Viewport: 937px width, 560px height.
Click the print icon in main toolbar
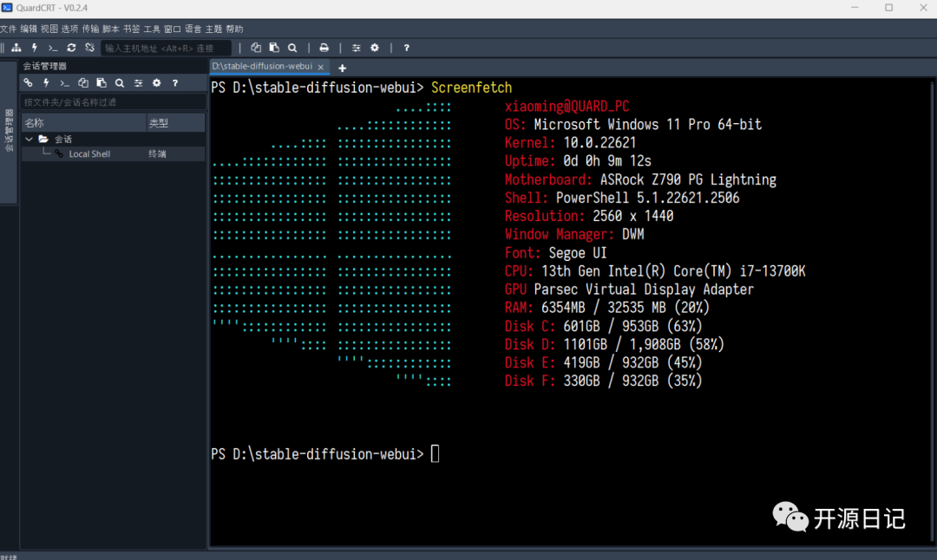[324, 48]
